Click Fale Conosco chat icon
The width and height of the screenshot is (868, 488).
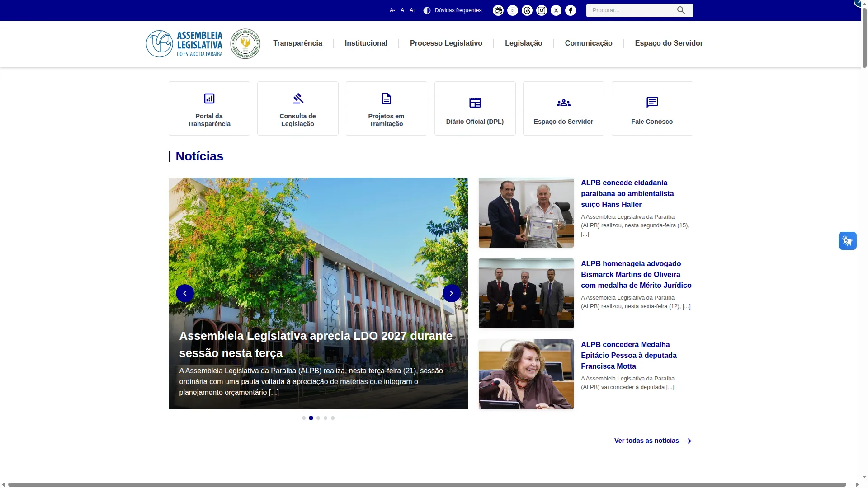click(652, 103)
